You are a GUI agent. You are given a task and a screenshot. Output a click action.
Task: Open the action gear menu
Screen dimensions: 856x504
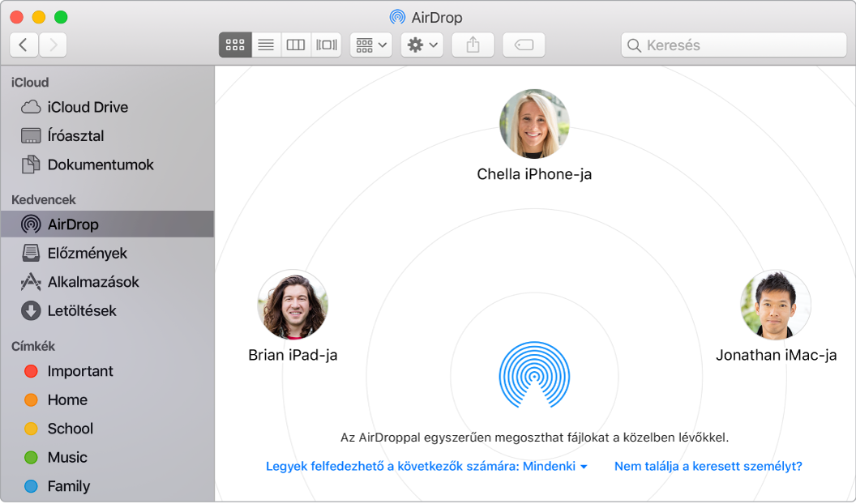click(421, 45)
